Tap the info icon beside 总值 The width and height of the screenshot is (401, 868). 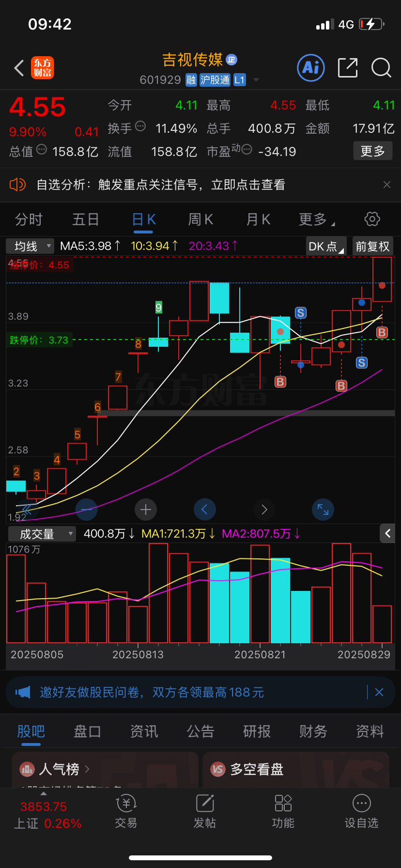pos(42,150)
